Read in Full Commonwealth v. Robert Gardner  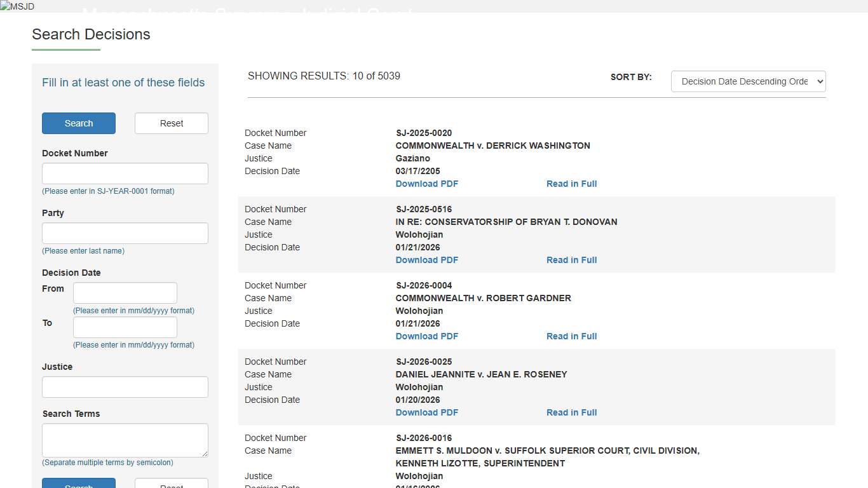tap(571, 336)
